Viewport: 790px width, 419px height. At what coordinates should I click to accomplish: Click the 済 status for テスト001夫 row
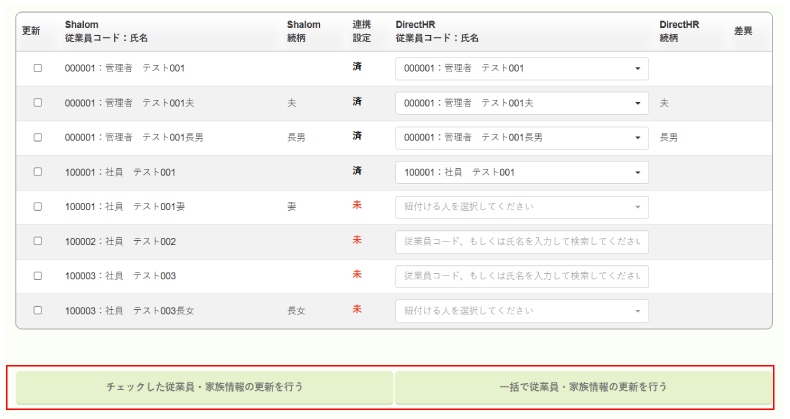tap(357, 102)
